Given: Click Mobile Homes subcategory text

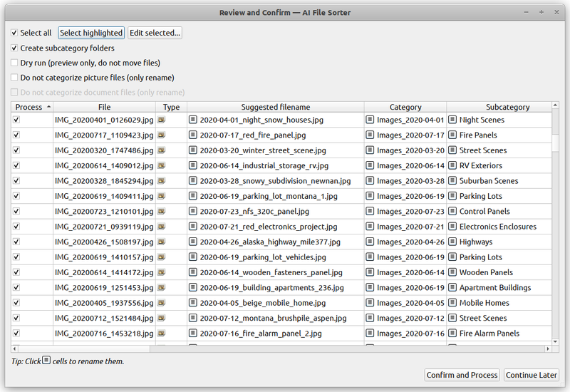Looking at the screenshot, I should point(484,303).
